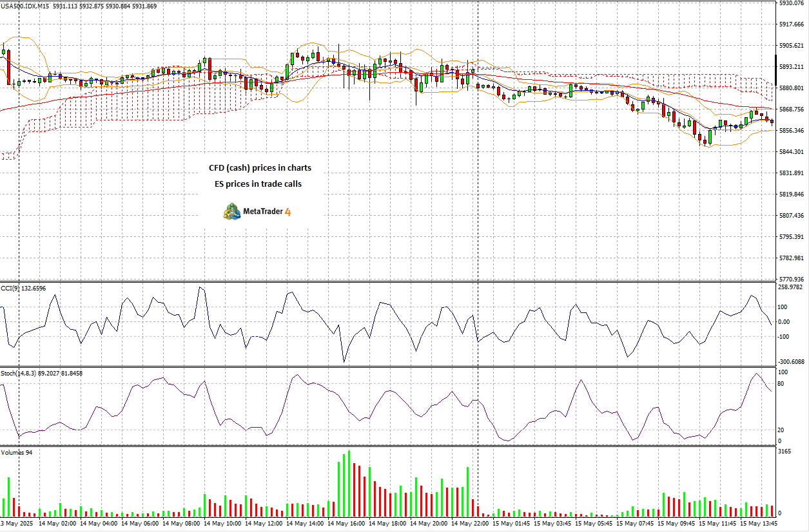Click the 5930.076 price on the axis
The height and width of the screenshot is (532, 809).
(x=790, y=3)
